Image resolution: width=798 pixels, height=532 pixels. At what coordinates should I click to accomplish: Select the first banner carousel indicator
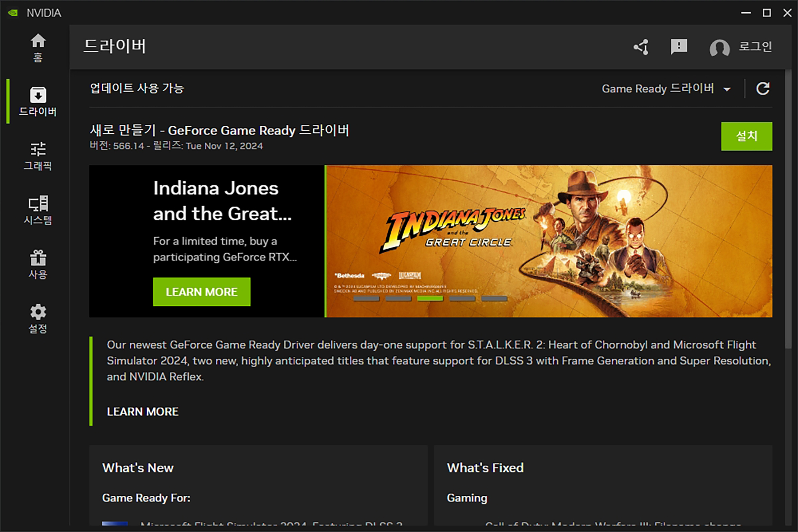(366, 298)
